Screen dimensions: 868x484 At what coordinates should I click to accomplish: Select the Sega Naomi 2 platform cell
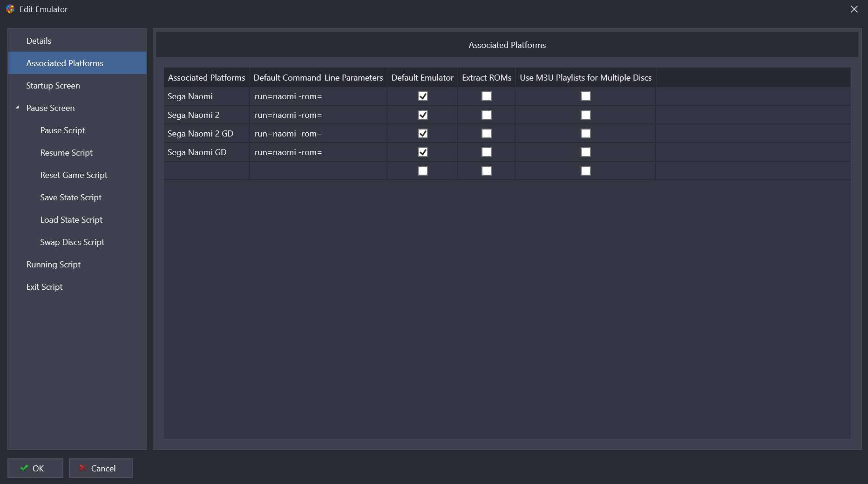pos(206,115)
